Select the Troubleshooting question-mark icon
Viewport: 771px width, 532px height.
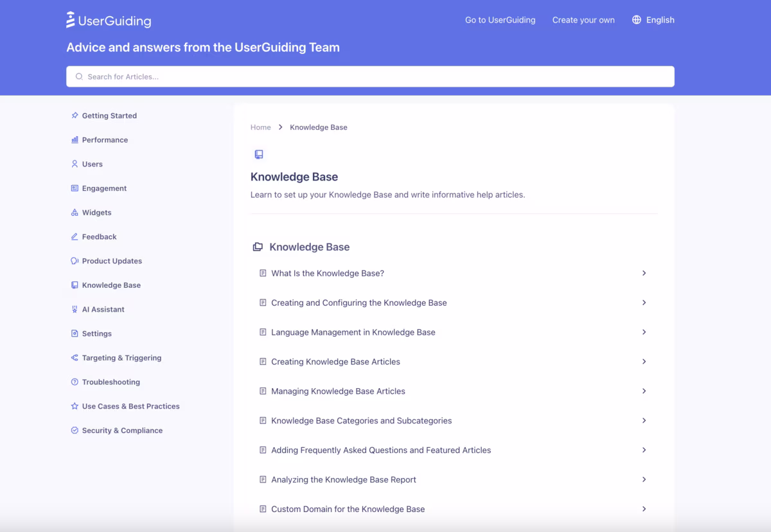pos(74,382)
